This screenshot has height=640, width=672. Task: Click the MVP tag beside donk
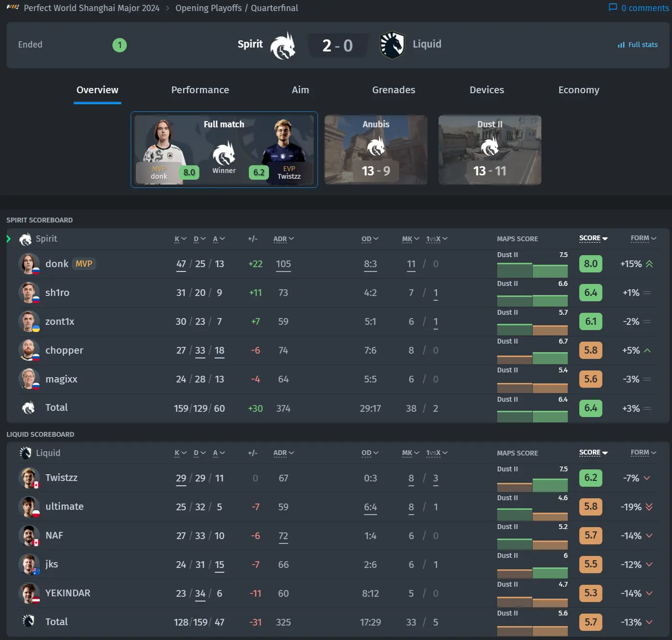click(x=84, y=264)
